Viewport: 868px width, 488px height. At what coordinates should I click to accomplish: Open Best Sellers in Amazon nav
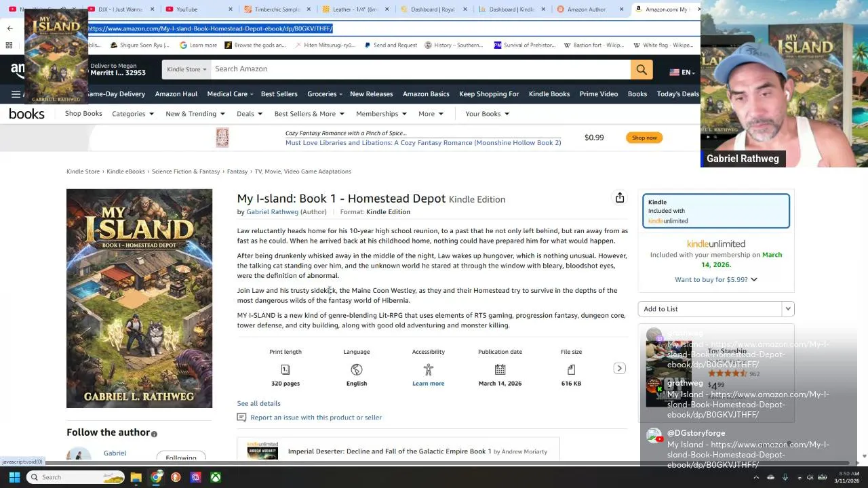[x=279, y=94]
